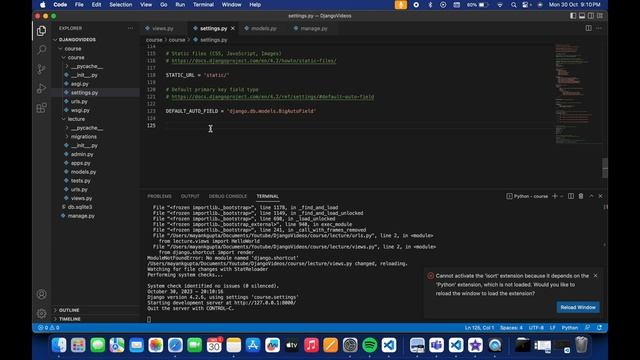This screenshot has height=360, width=640.
Task: Click the feedback icon in status bar
Action: pyautogui.click(x=587, y=328)
